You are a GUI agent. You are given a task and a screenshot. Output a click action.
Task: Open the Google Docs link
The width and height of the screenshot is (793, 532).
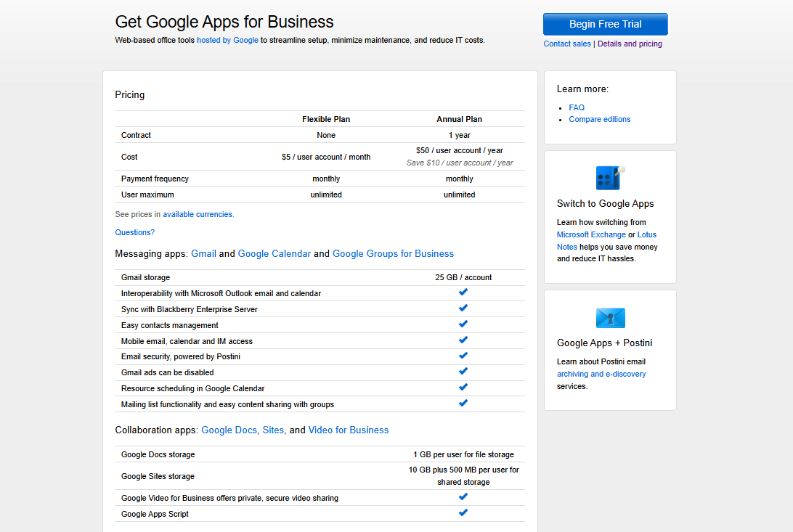click(x=229, y=430)
